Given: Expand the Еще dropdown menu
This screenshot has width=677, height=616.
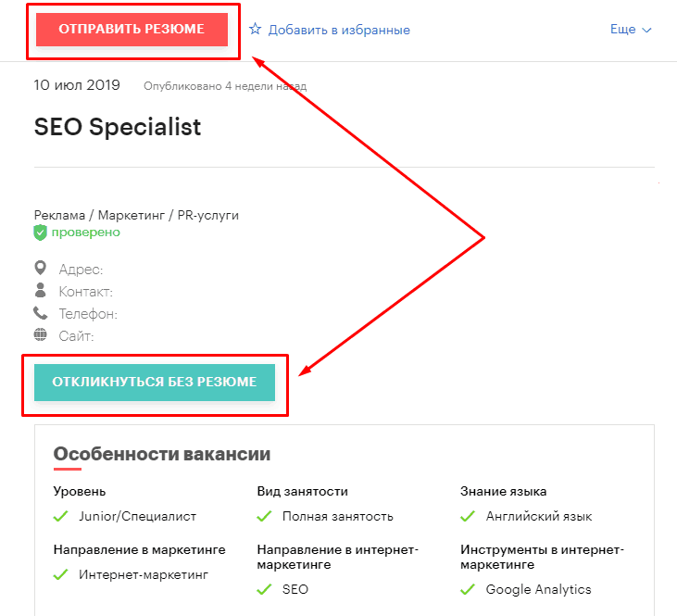Looking at the screenshot, I should [631, 30].
